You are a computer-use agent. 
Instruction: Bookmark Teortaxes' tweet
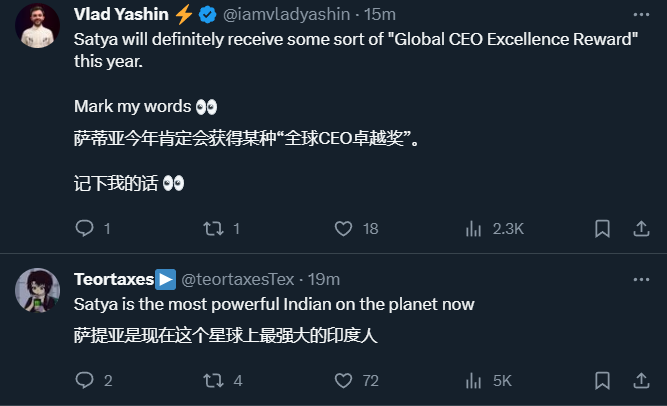(x=602, y=380)
